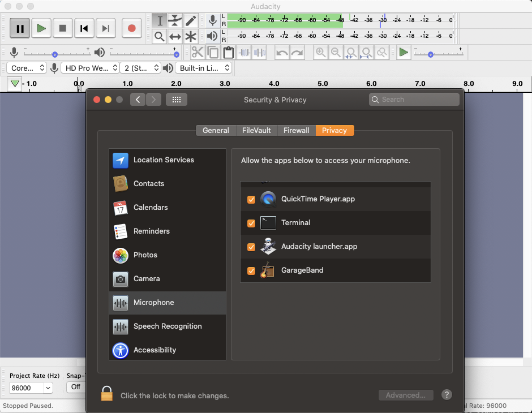This screenshot has height=413, width=532.
Task: Select the Draw pencil tool
Action: click(x=191, y=21)
